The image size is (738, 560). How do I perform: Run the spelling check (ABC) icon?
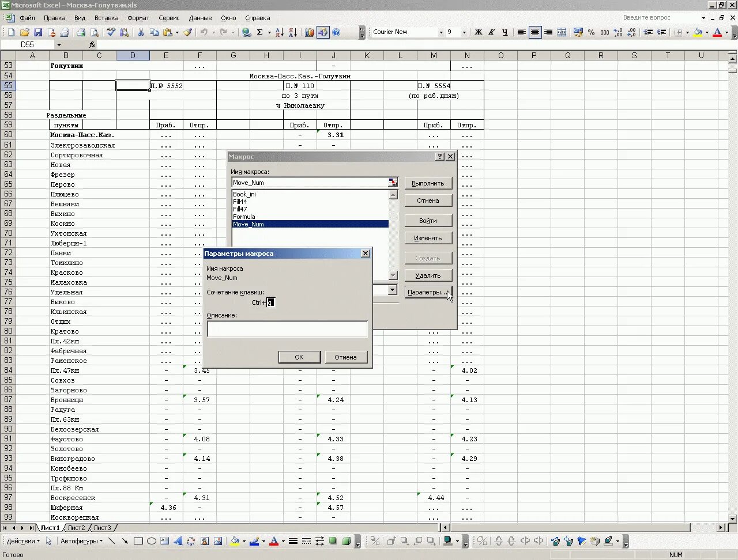click(x=111, y=32)
